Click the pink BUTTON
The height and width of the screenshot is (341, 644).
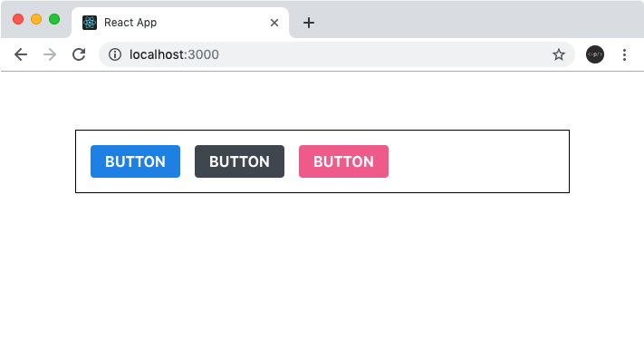[x=344, y=161]
